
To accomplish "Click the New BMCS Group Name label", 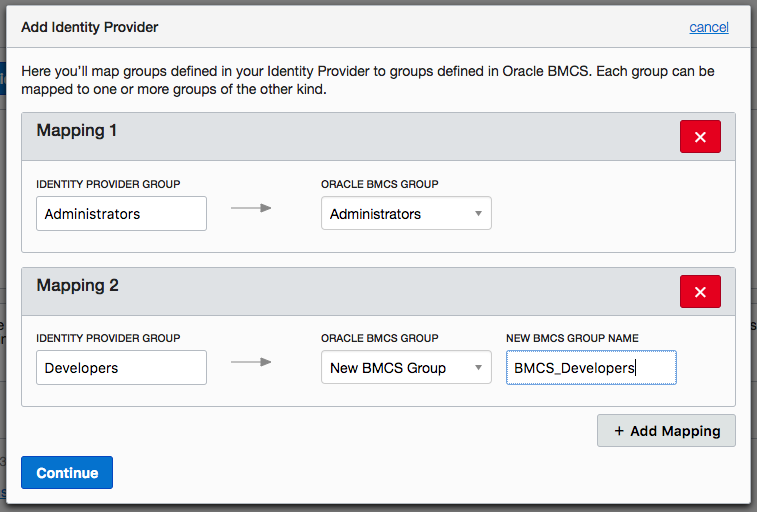I will 572,338.
